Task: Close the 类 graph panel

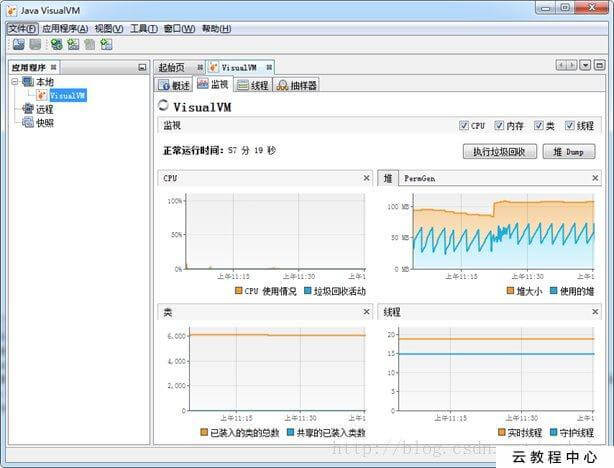Action: [x=366, y=312]
